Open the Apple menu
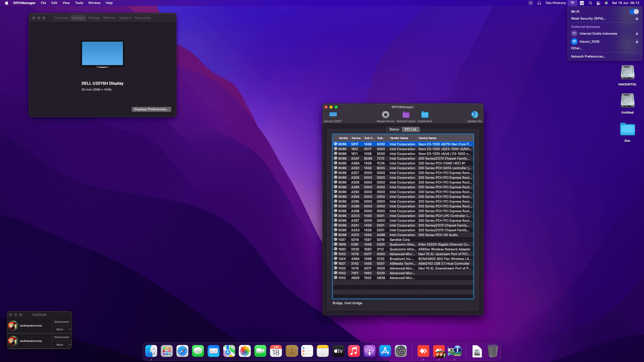The height and width of the screenshot is (362, 644). (x=7, y=3)
